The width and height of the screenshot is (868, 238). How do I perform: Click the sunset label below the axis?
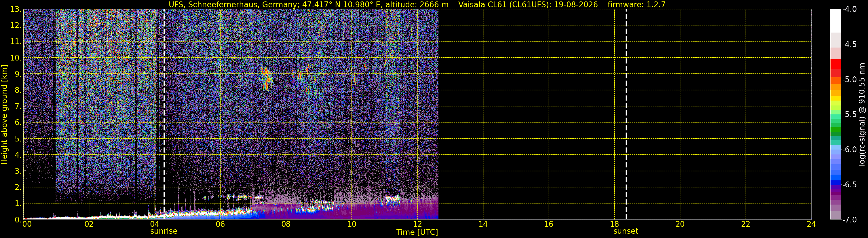[x=626, y=231]
